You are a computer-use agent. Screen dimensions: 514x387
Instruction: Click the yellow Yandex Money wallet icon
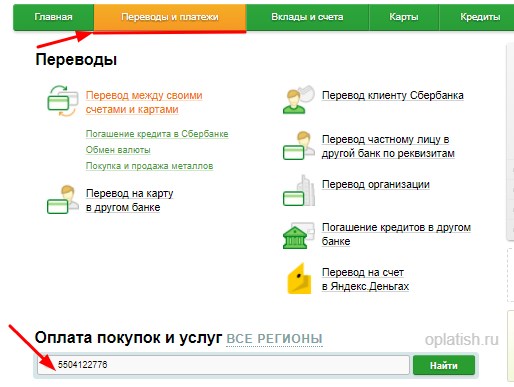(299, 279)
